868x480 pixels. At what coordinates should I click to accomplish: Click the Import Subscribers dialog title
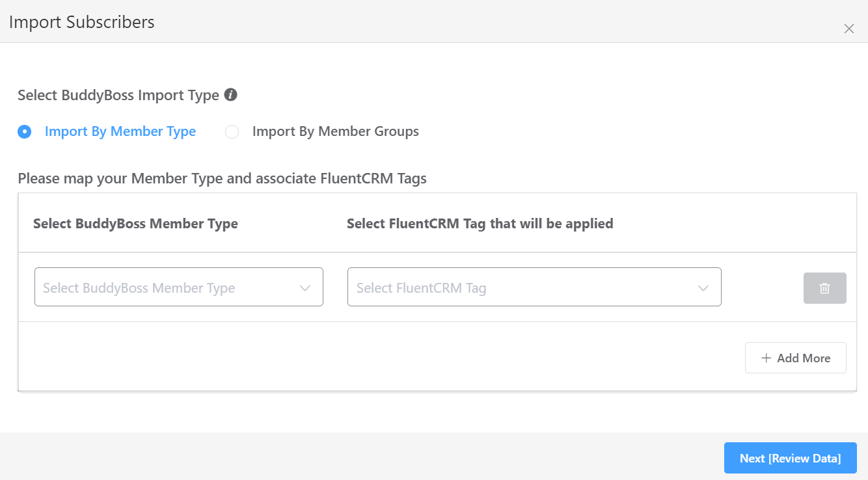(x=82, y=22)
